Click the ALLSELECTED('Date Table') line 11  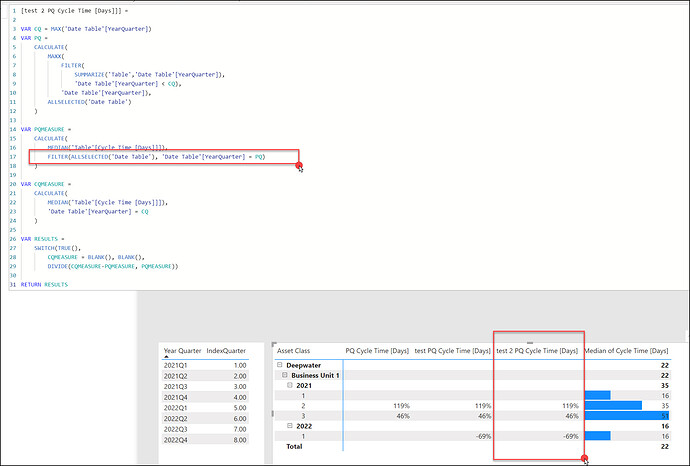point(89,102)
